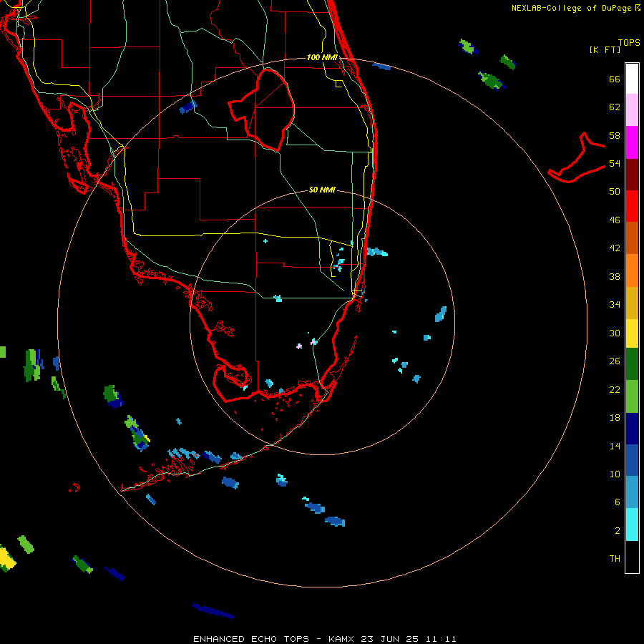Click the long navy echo near the bottom edge
Screen dimensions: 644x644
tap(213, 611)
